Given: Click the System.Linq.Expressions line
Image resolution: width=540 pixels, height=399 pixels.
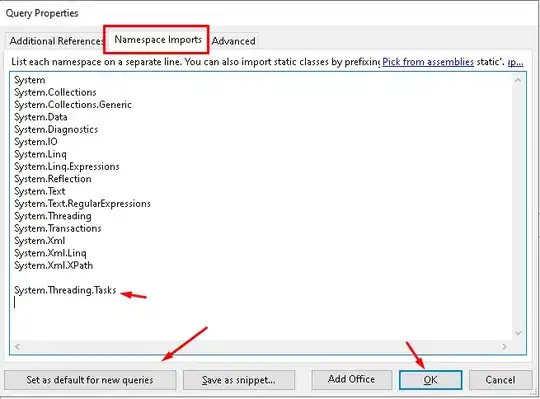Looking at the screenshot, I should 67,167.
